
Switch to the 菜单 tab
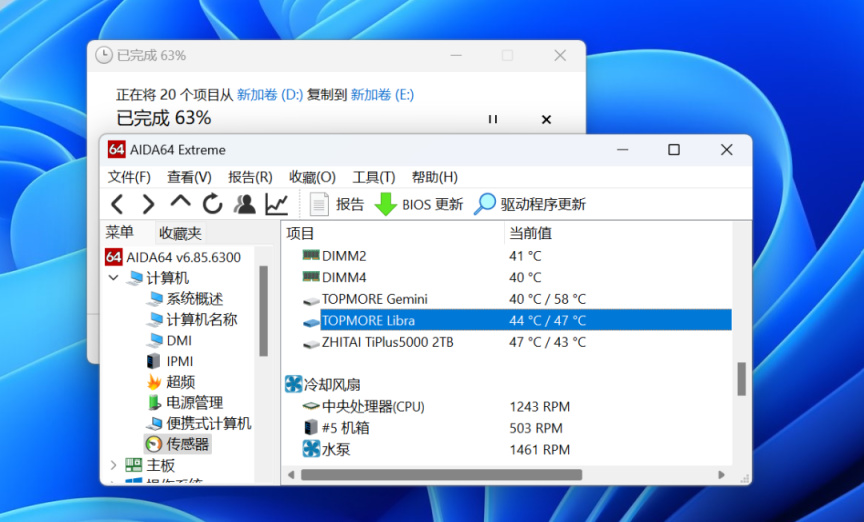120,233
